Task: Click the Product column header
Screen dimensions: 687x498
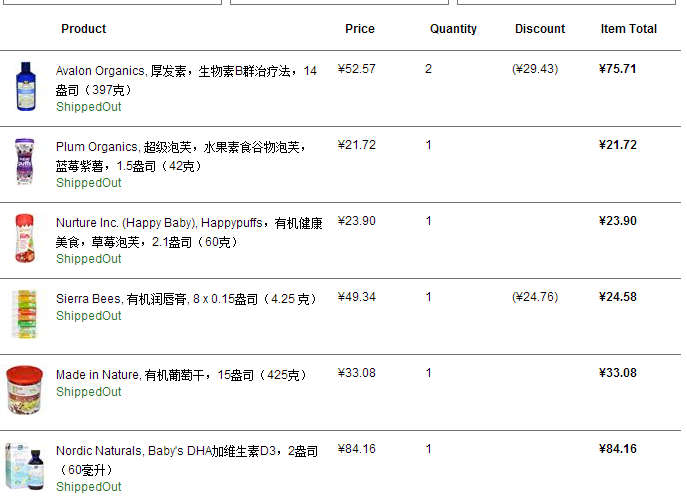Action: pyautogui.click(x=84, y=29)
